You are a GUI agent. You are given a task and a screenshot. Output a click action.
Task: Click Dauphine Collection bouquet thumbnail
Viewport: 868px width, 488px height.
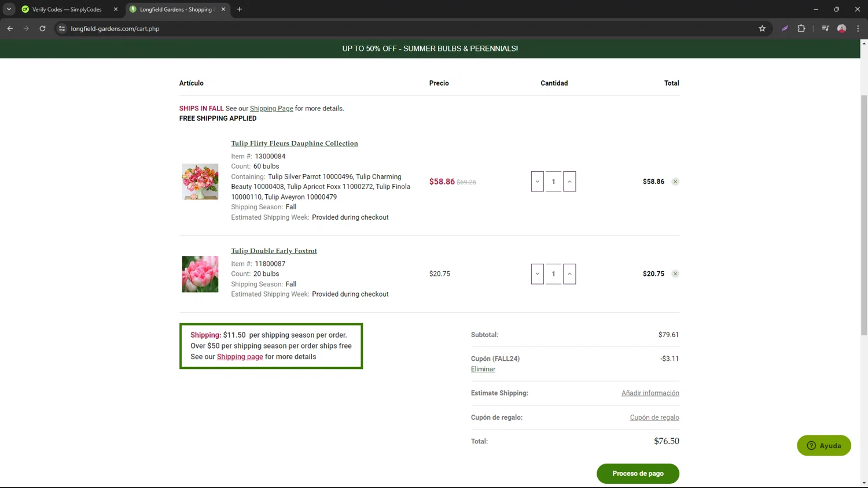click(200, 182)
